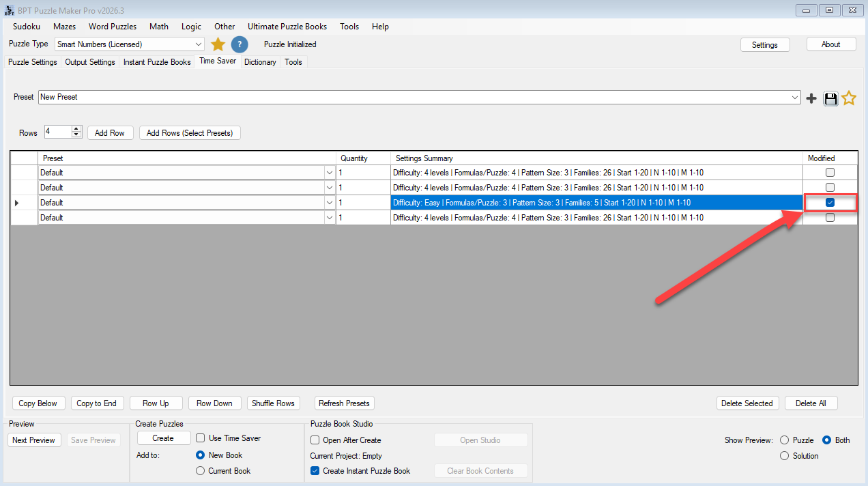Screen dimensions: 868x486
Task: Toggle Modified checkbox in the last Default row
Action: point(830,218)
